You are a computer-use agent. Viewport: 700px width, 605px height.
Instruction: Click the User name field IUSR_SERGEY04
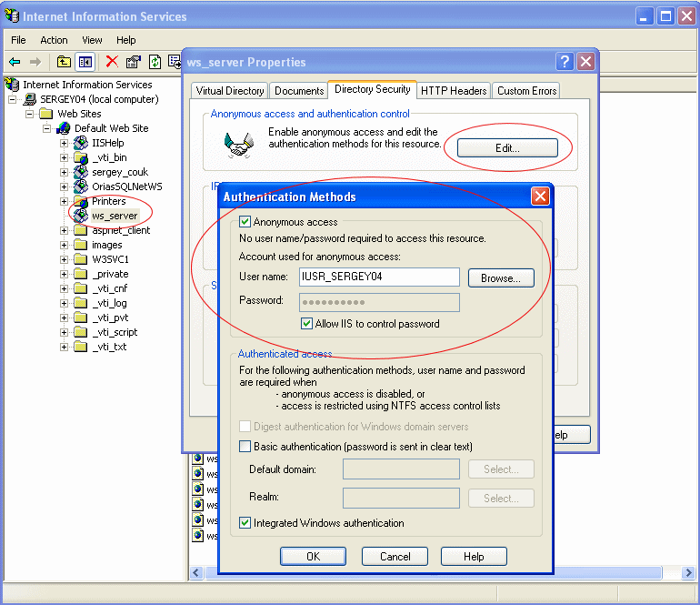point(379,277)
